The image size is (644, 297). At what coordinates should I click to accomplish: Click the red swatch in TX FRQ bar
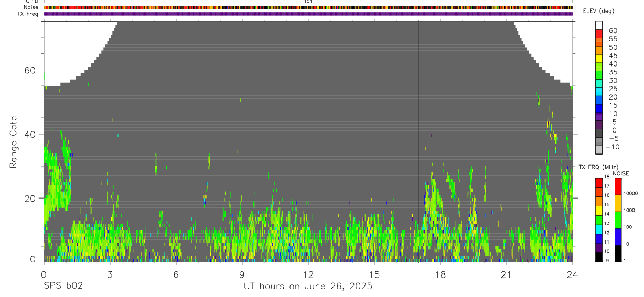pos(599,183)
